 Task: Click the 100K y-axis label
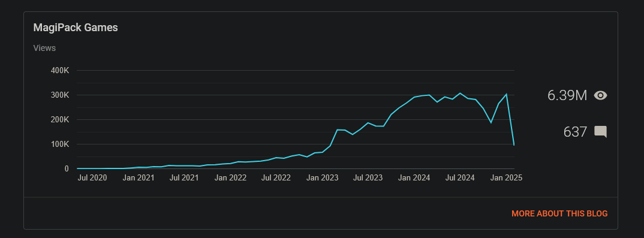pyautogui.click(x=60, y=144)
